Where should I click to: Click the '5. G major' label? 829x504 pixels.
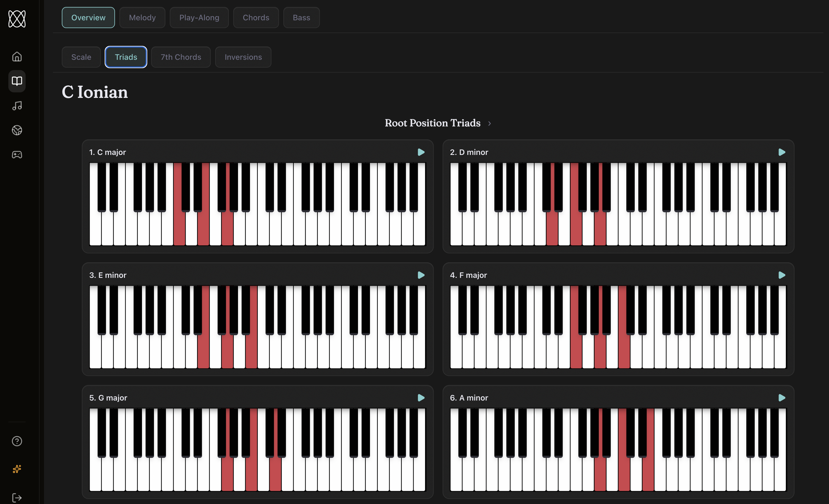point(108,398)
